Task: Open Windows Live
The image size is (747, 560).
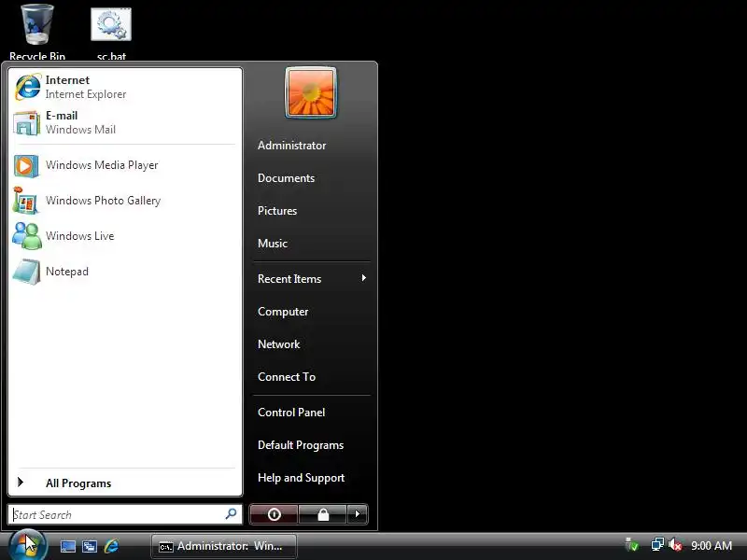Action: (125, 236)
